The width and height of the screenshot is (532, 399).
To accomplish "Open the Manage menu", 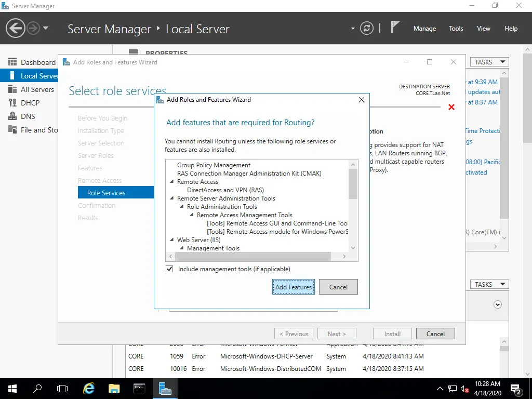I will click(x=424, y=29).
